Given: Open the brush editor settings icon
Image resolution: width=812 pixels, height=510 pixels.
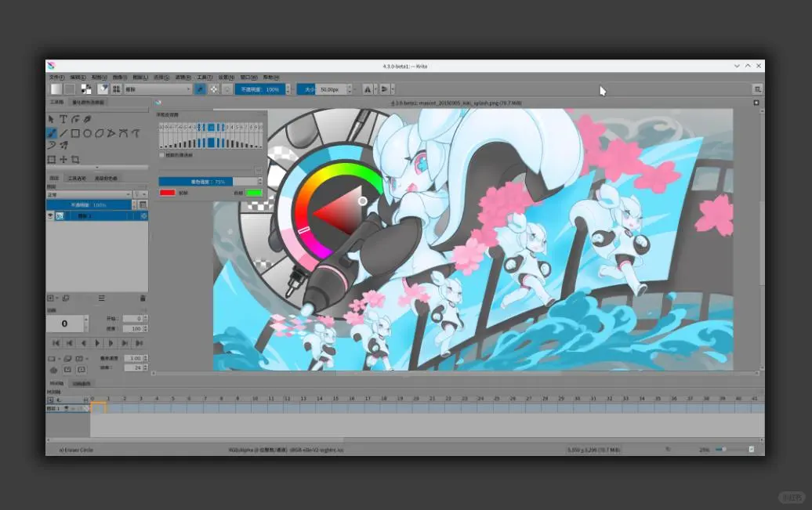Looking at the screenshot, I should click(103, 89).
